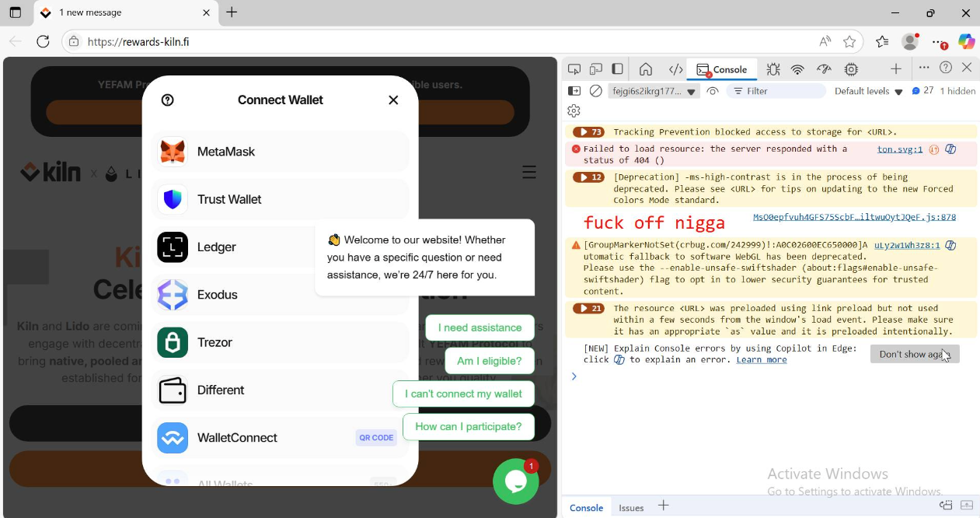The width and height of the screenshot is (980, 518).
Task: Open the ton.svg:1 source link
Action: pyautogui.click(x=900, y=149)
